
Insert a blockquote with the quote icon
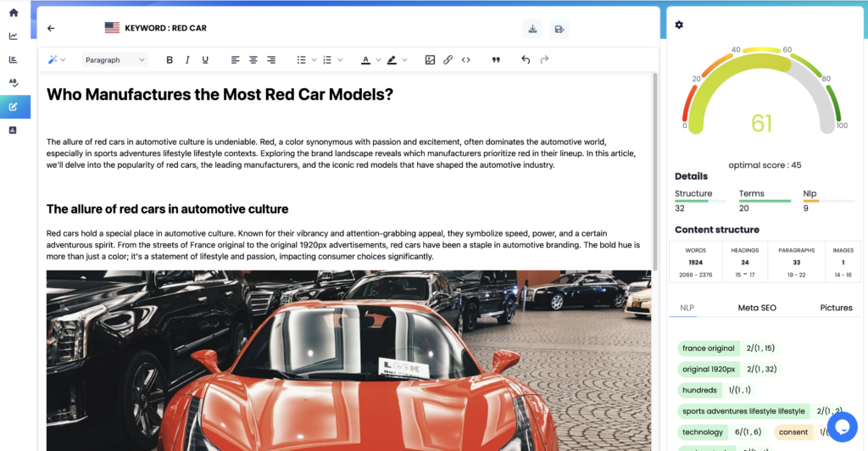(x=496, y=60)
